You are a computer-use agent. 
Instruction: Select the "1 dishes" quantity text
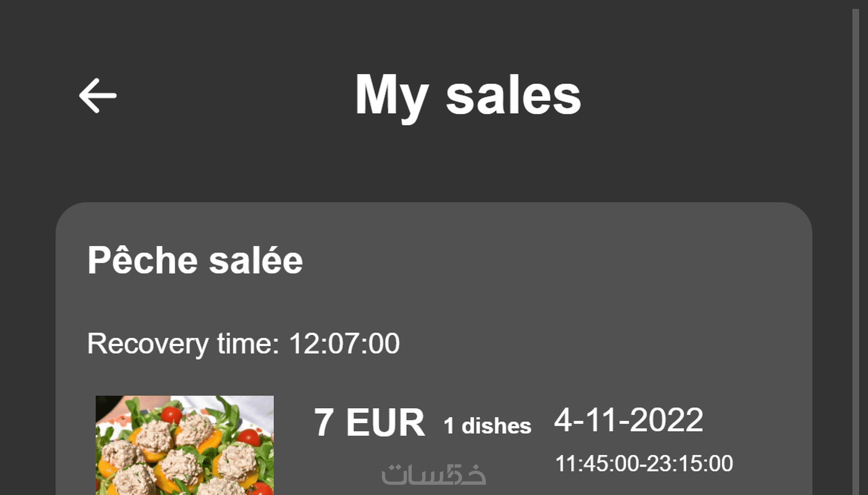[487, 426]
